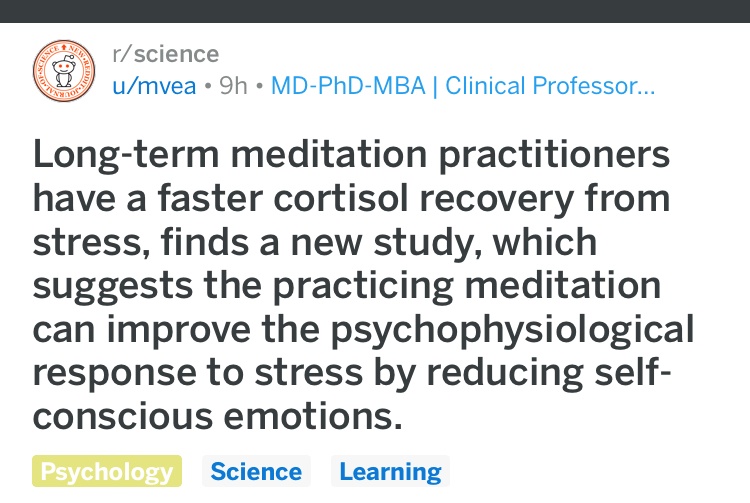
Task: Open the r/science subreddit name link
Action: click(x=165, y=54)
